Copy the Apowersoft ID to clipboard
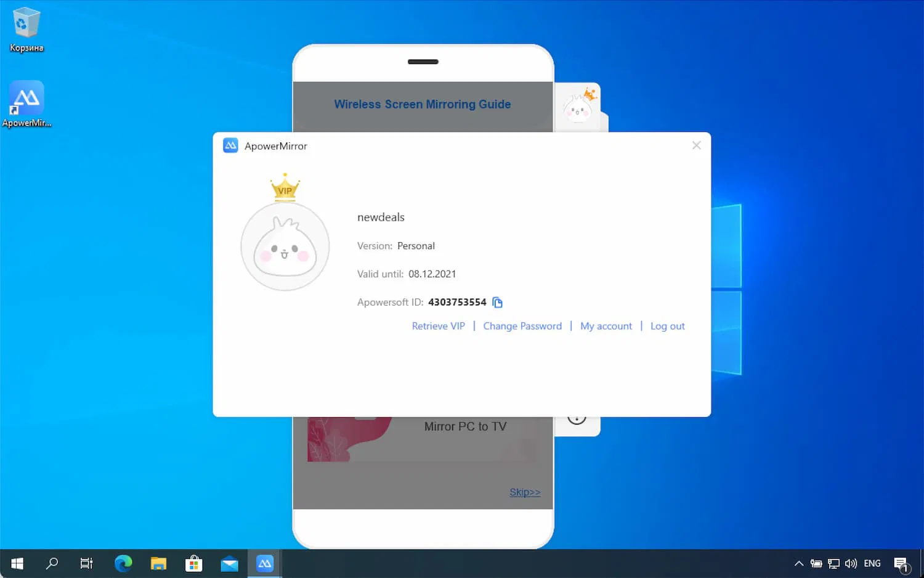Image resolution: width=924 pixels, height=578 pixels. 498,302
